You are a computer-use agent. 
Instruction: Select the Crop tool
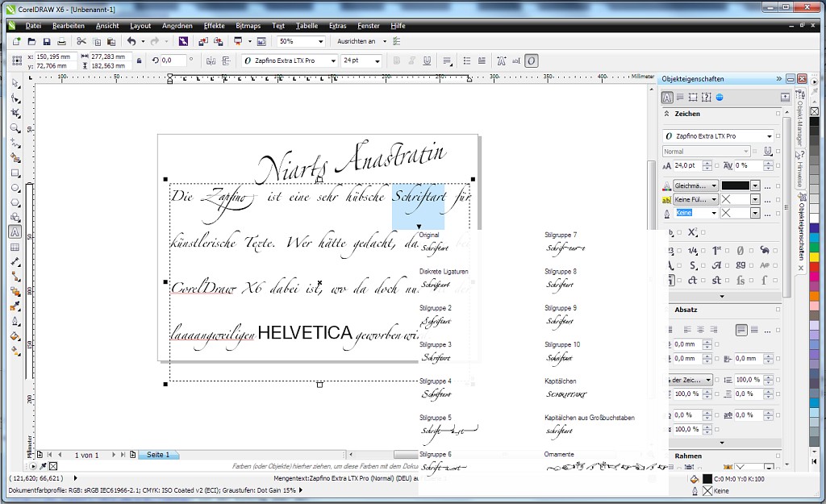click(x=15, y=113)
